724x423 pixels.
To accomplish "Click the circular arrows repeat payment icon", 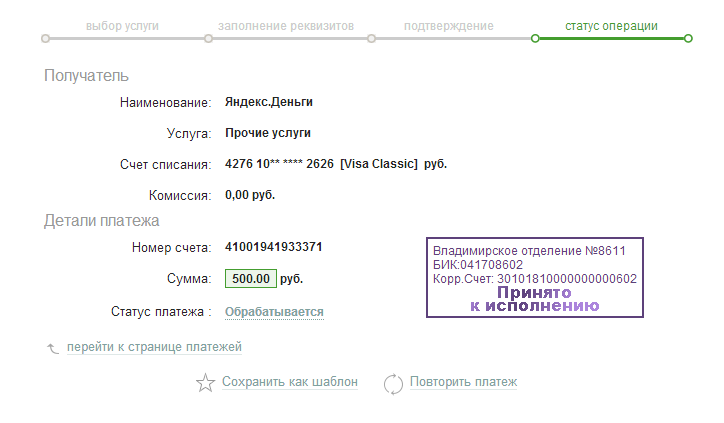I will pyautogui.click(x=393, y=384).
